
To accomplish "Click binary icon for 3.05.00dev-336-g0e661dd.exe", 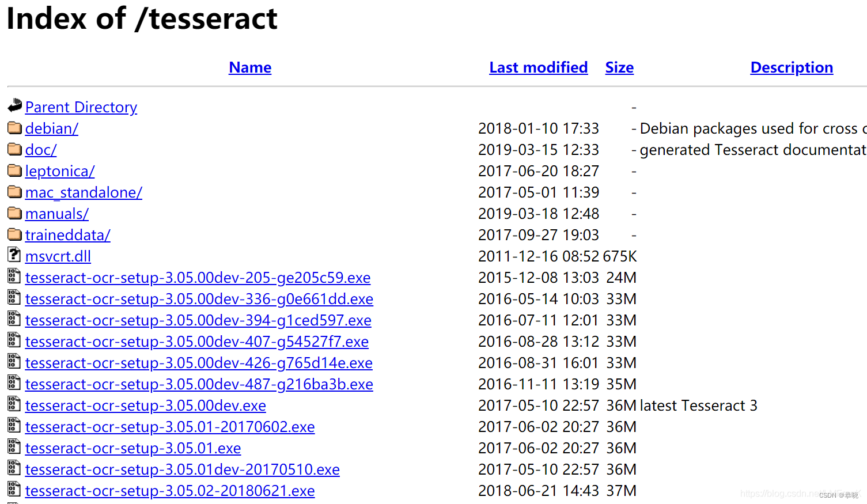I will tap(14, 297).
